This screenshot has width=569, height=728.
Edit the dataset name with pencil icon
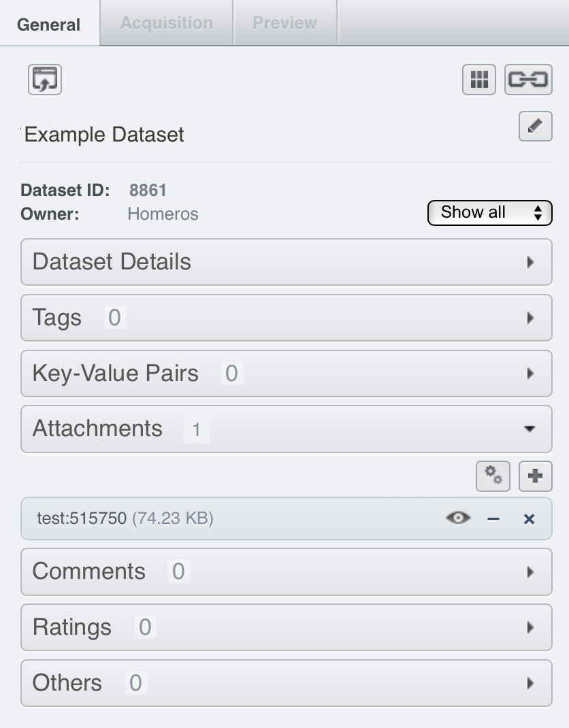535,127
